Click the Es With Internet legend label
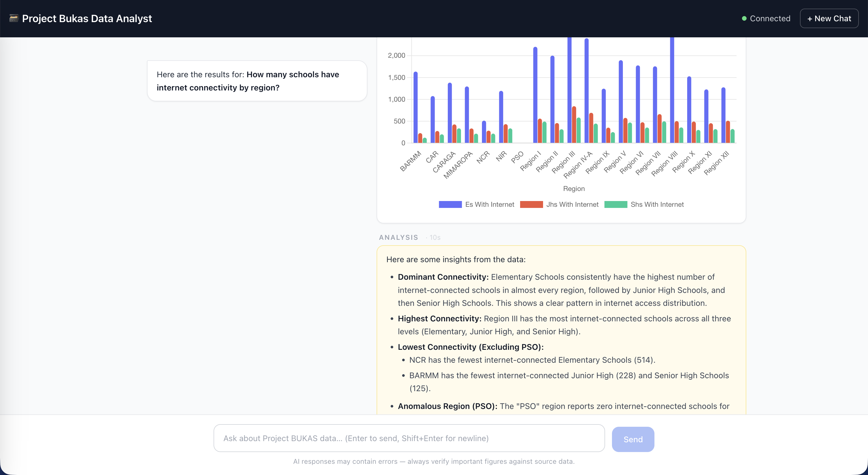Viewport: 868px width, 475px height. coord(490,204)
